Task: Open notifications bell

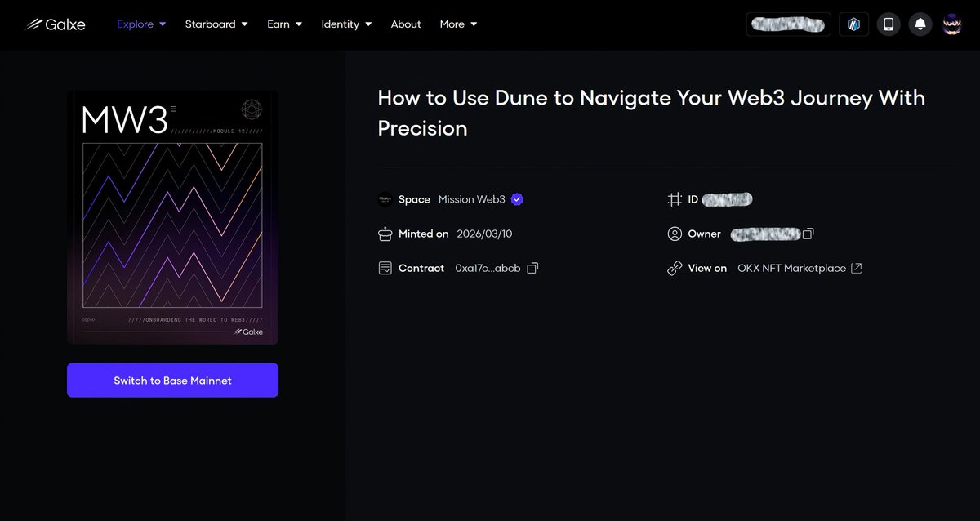Action: tap(920, 24)
